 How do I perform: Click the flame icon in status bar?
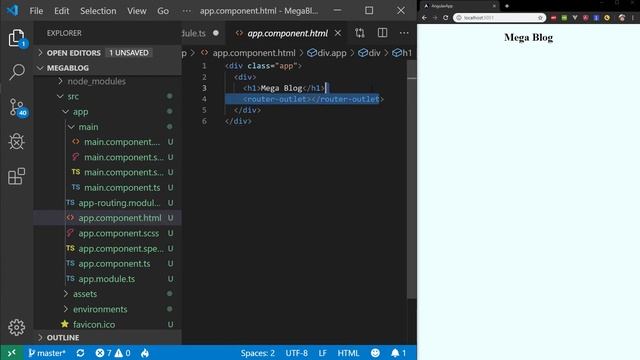pos(145,353)
